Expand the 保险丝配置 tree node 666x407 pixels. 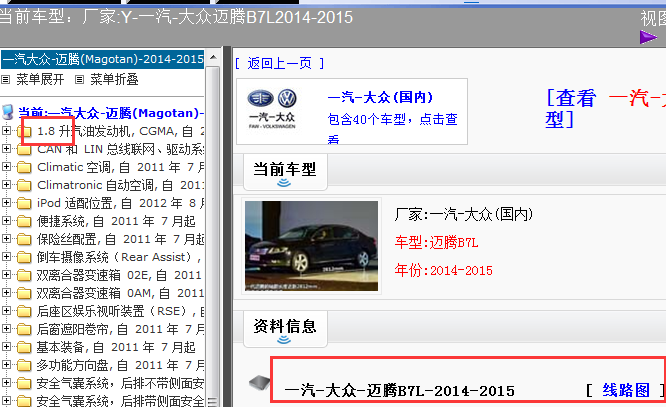click(x=6, y=238)
